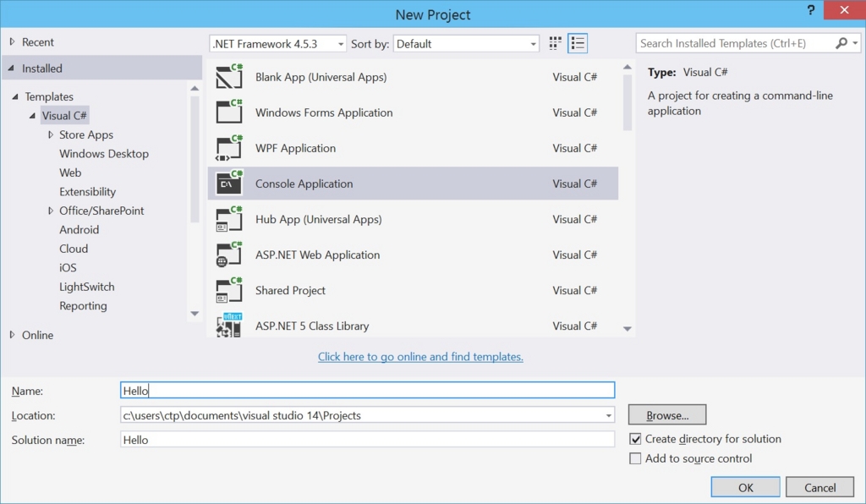The image size is (866, 504).
Task: Select the Reporting category
Action: pos(83,305)
